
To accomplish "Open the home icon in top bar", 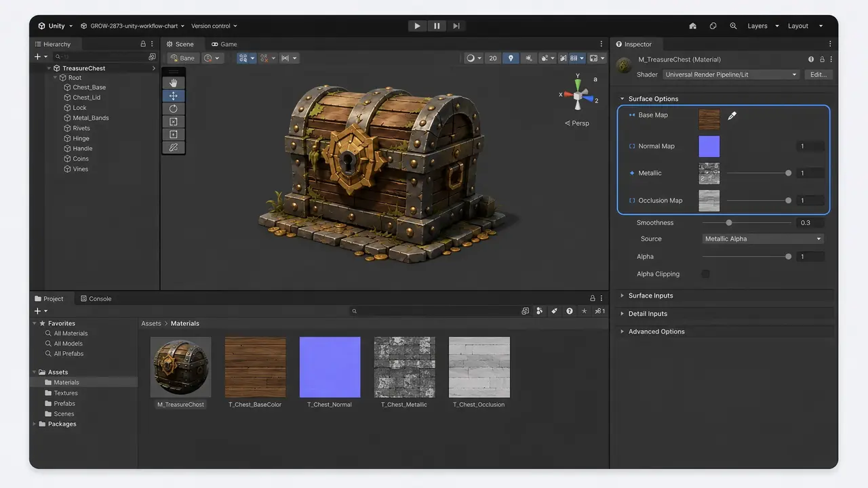I will tap(692, 26).
